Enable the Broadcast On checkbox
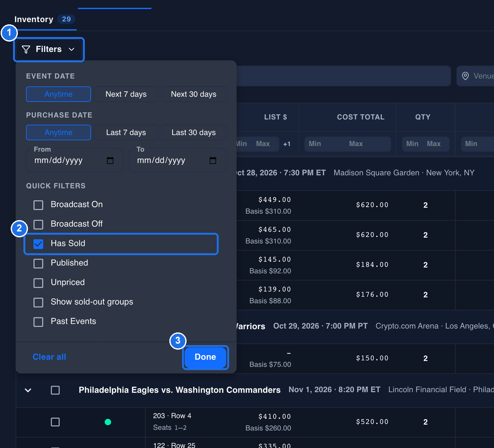 tap(38, 205)
